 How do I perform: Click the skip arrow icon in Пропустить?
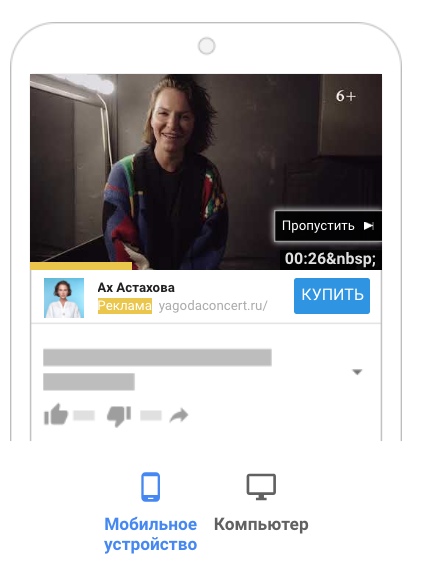369,226
